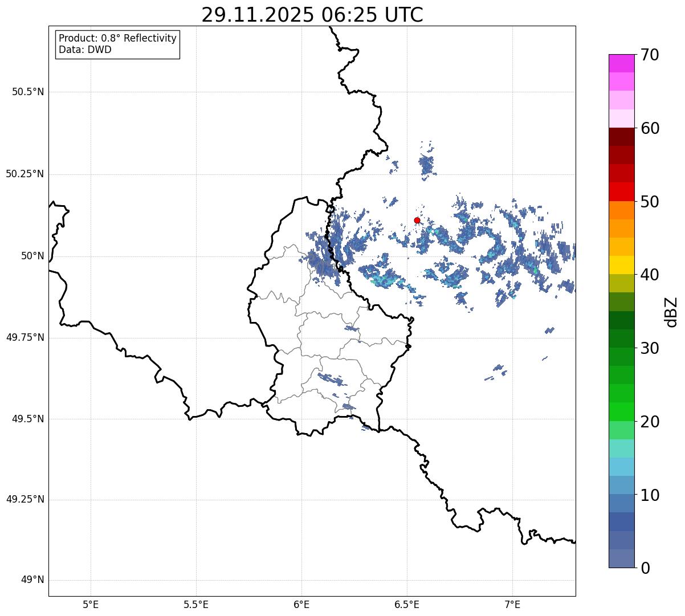Click the magenta top colorbar segment
This screenshot has width=685, height=616.
point(621,63)
